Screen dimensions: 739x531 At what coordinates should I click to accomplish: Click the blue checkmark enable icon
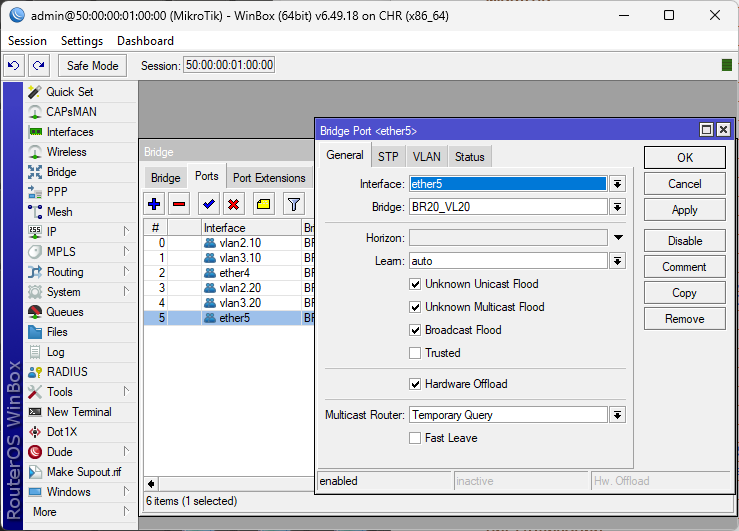point(209,204)
